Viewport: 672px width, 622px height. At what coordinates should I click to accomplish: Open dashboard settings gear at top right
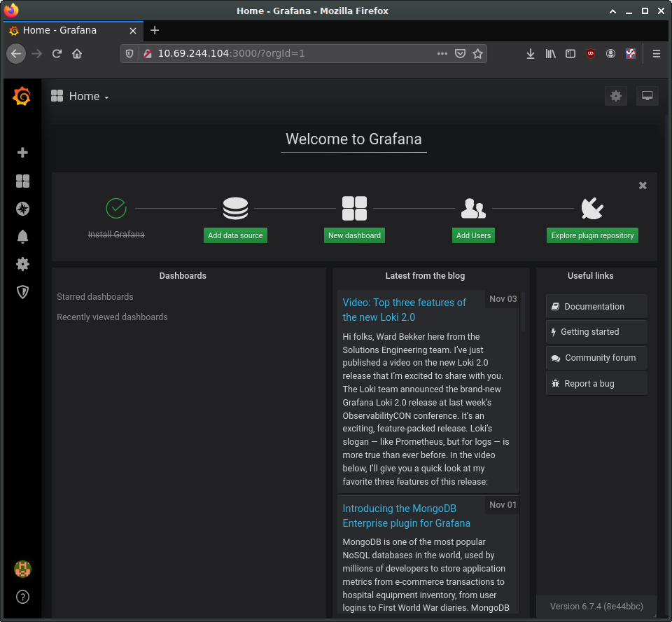[616, 96]
